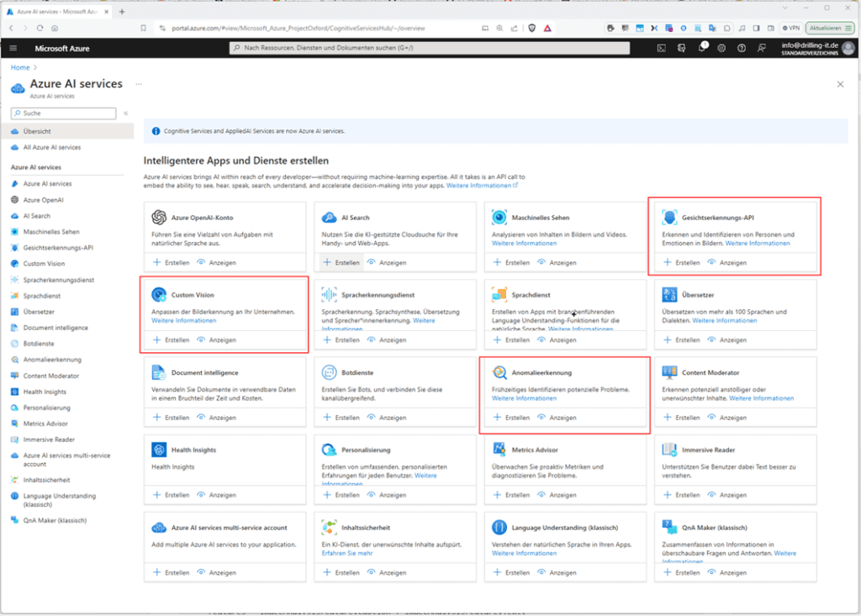The image size is (861, 616).
Task: Select Übersicht in the sidebar
Action: 67,131
